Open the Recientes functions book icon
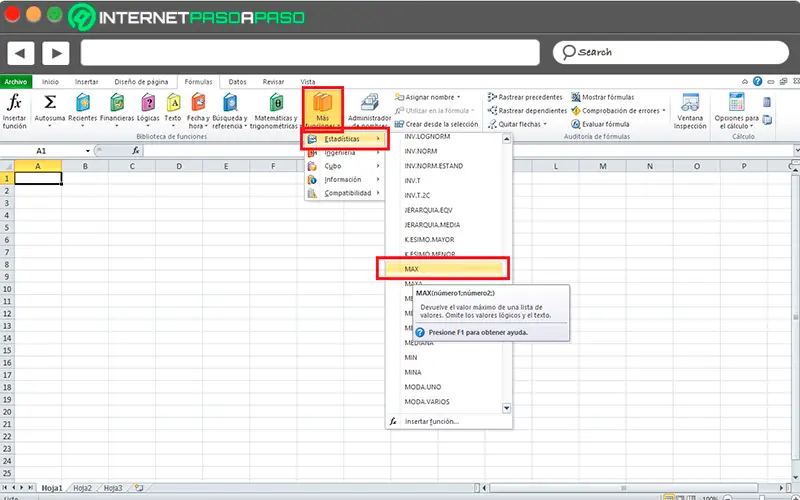The image size is (800, 500). [83, 103]
